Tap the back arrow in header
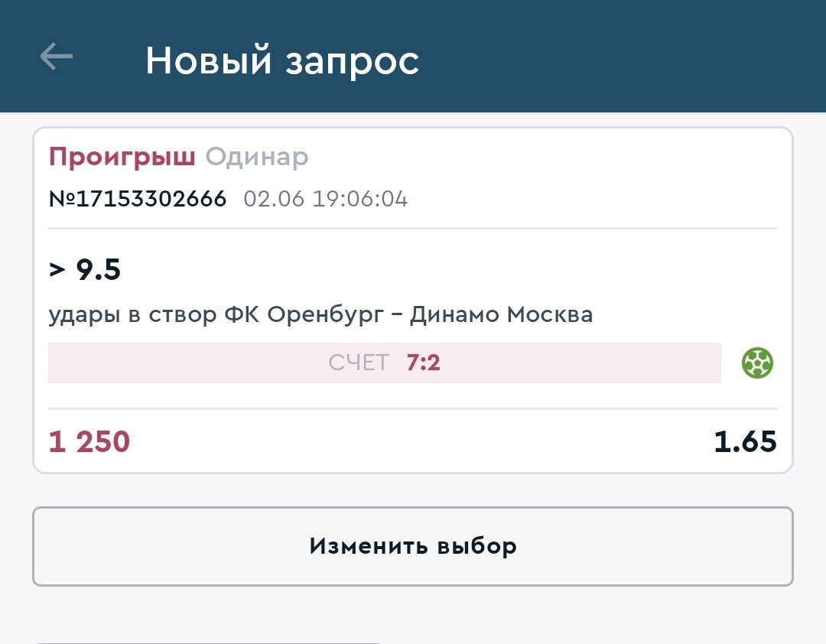 [56, 57]
